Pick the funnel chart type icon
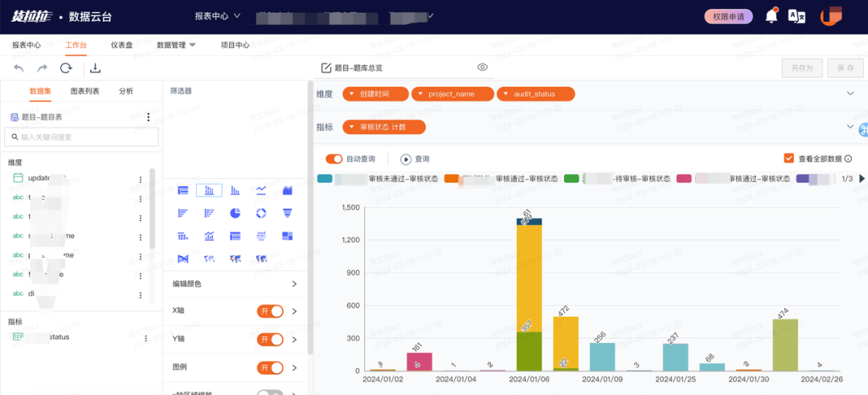 (x=287, y=213)
